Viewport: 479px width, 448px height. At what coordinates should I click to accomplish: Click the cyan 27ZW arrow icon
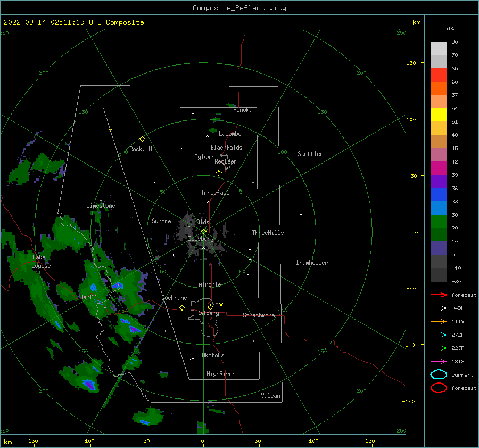439,335
